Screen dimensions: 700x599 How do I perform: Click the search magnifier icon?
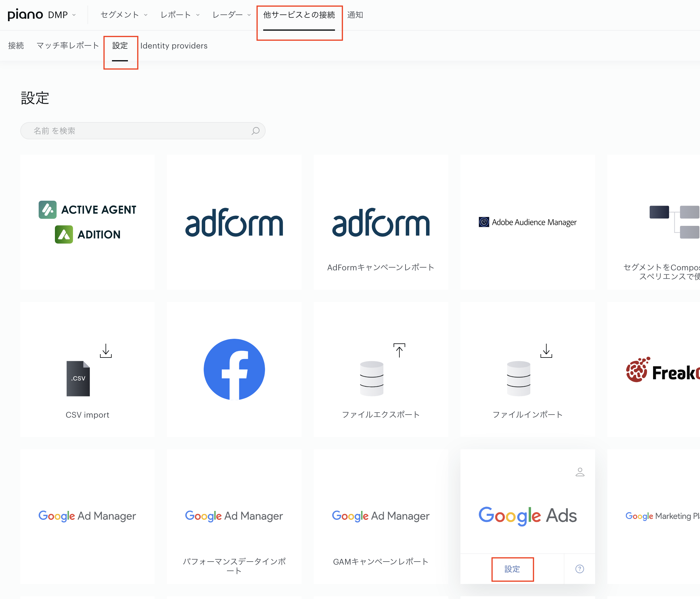point(256,131)
